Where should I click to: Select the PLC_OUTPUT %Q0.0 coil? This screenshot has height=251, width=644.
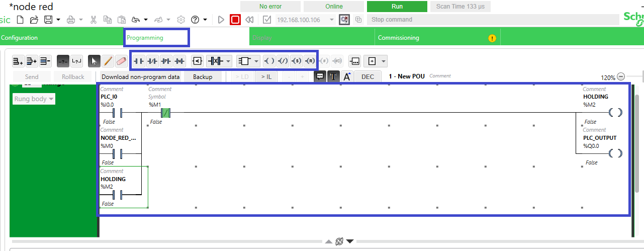(x=615, y=153)
